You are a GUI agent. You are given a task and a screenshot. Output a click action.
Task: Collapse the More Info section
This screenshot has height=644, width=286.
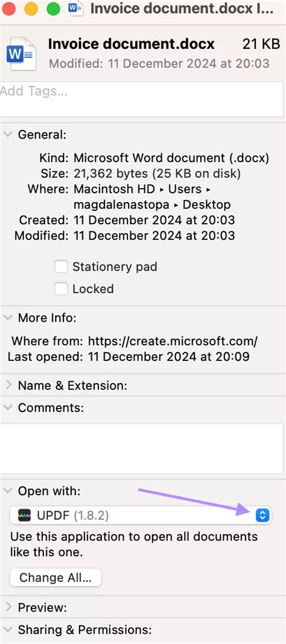pos(8,318)
